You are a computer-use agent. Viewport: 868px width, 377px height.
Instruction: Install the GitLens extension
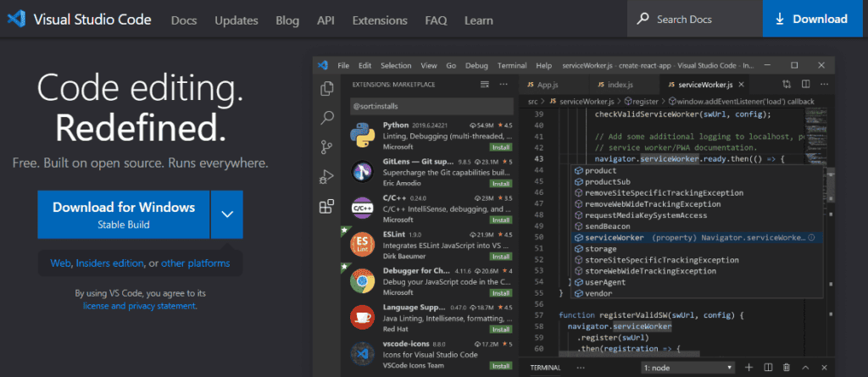click(501, 184)
